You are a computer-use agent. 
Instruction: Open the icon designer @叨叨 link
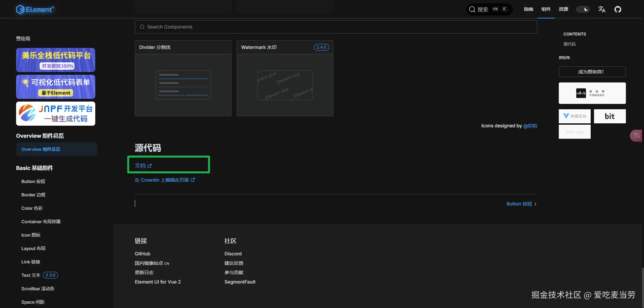[x=530, y=126]
